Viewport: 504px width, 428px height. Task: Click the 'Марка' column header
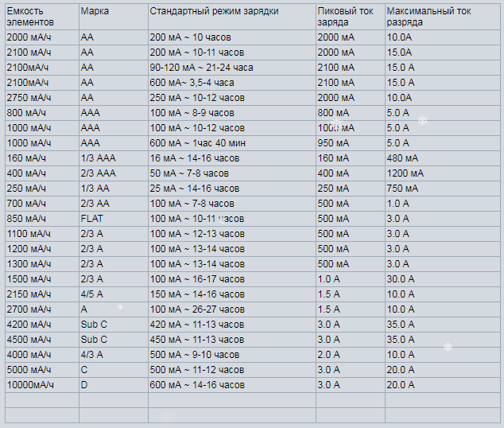point(114,17)
